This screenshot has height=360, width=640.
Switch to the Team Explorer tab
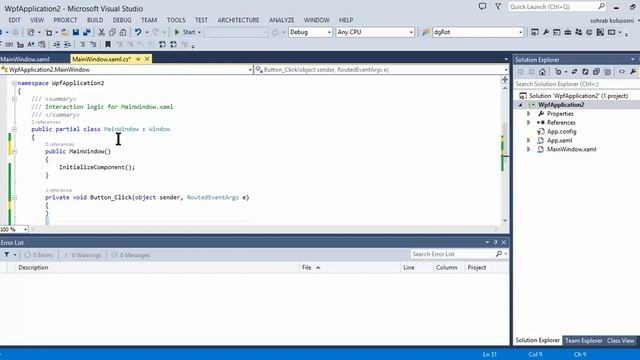pyautogui.click(x=583, y=340)
